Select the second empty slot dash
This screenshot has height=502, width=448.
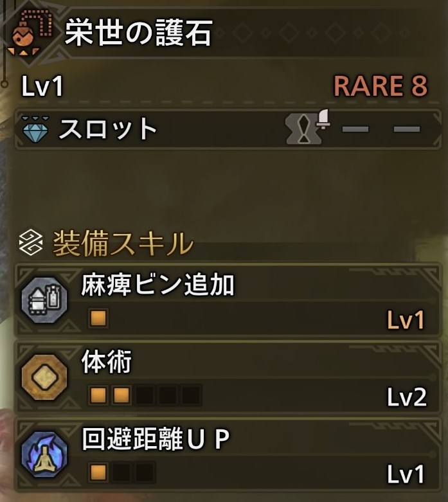[x=355, y=129]
